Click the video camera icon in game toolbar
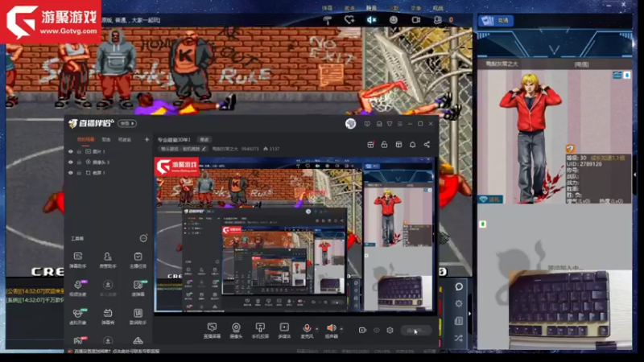The height and width of the screenshot is (362, 644). (415, 19)
